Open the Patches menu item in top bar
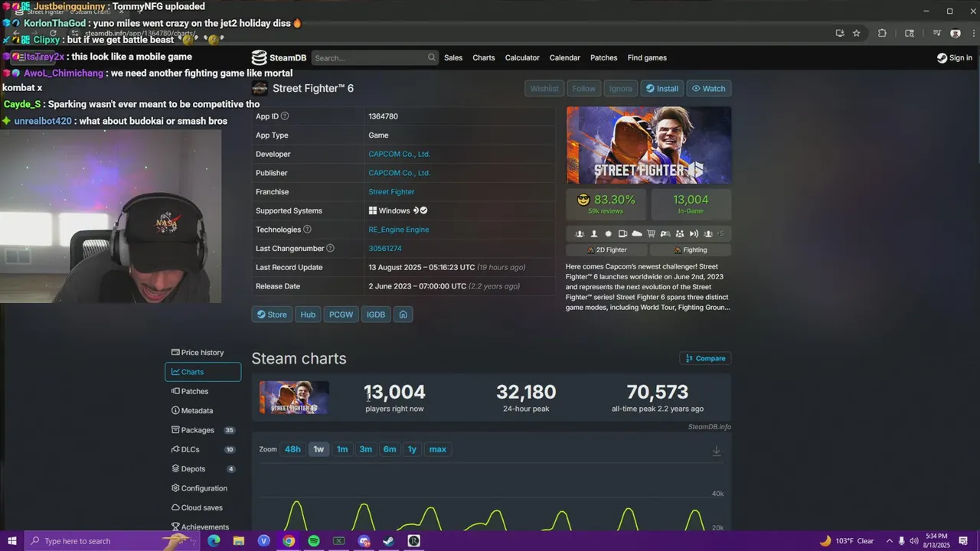This screenshot has width=980, height=551. pyautogui.click(x=604, y=57)
